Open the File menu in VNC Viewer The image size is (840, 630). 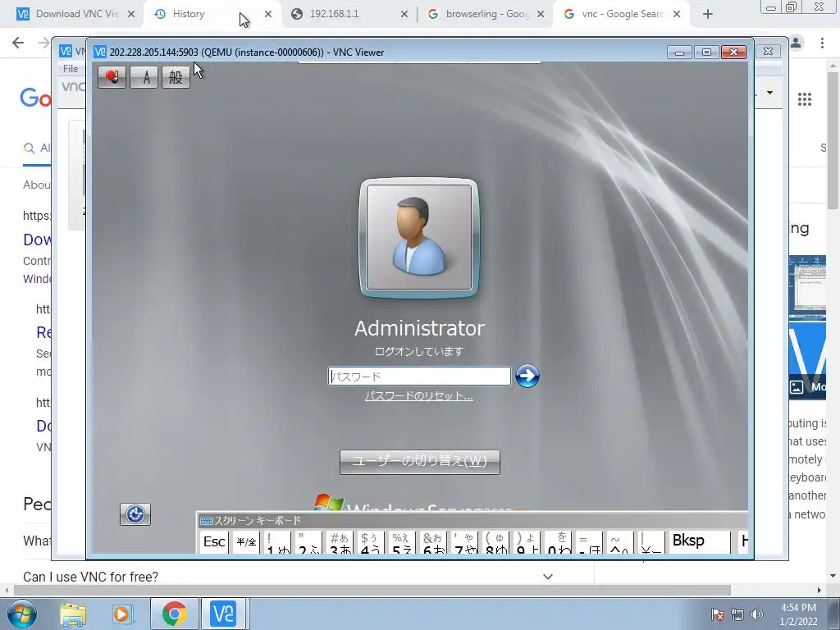click(x=71, y=69)
